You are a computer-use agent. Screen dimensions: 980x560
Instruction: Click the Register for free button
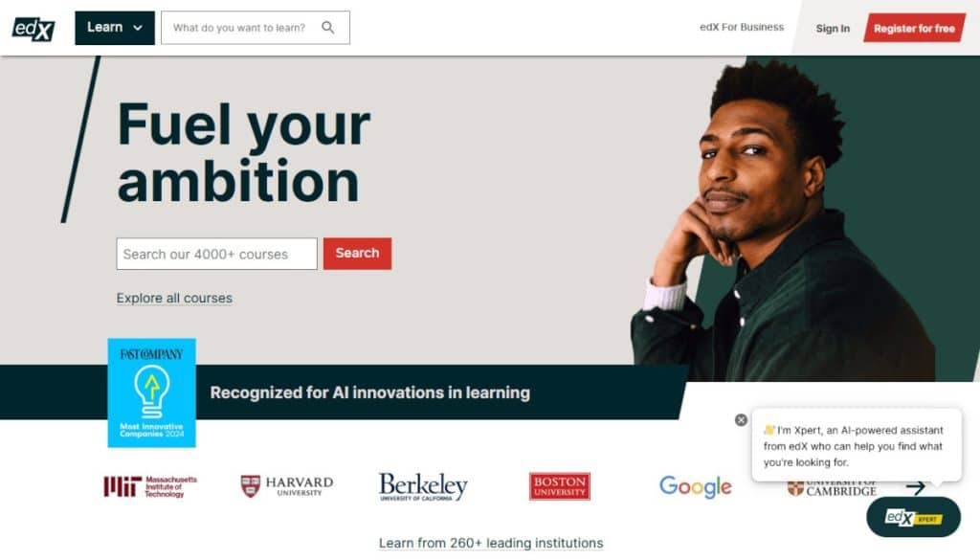pyautogui.click(x=913, y=28)
